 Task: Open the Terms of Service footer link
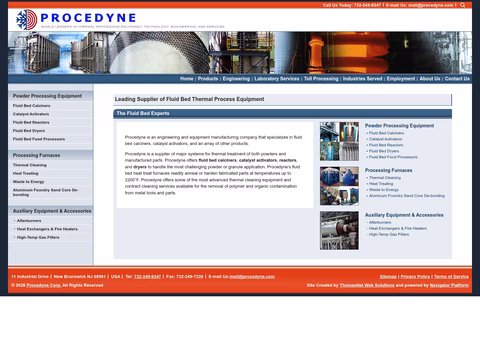point(451,277)
